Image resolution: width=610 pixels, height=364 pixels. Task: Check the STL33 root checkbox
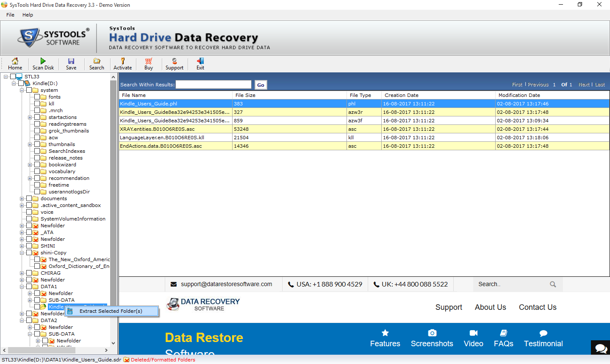13,77
